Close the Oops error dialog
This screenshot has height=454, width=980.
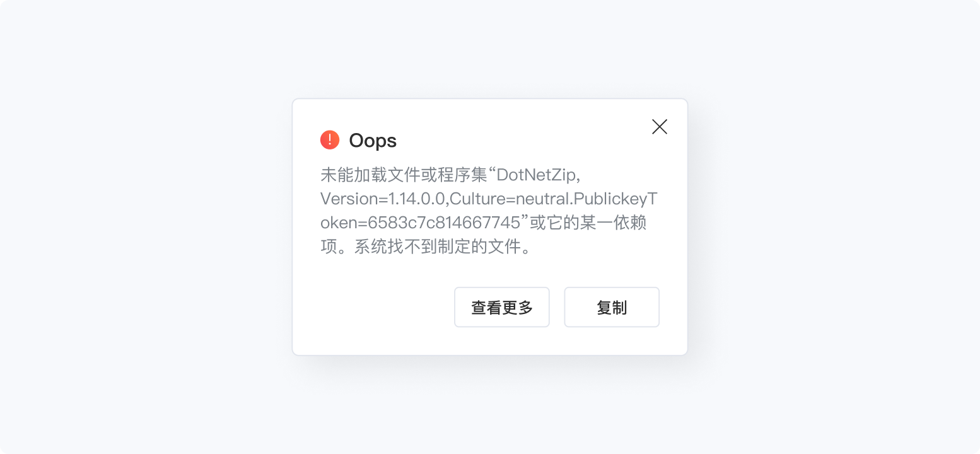pyautogui.click(x=659, y=127)
